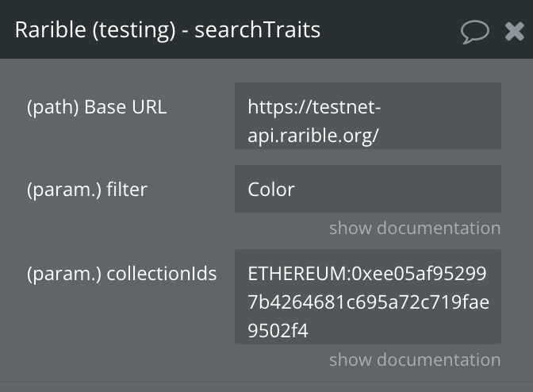Click the divider line below the last documentation link

(266, 382)
